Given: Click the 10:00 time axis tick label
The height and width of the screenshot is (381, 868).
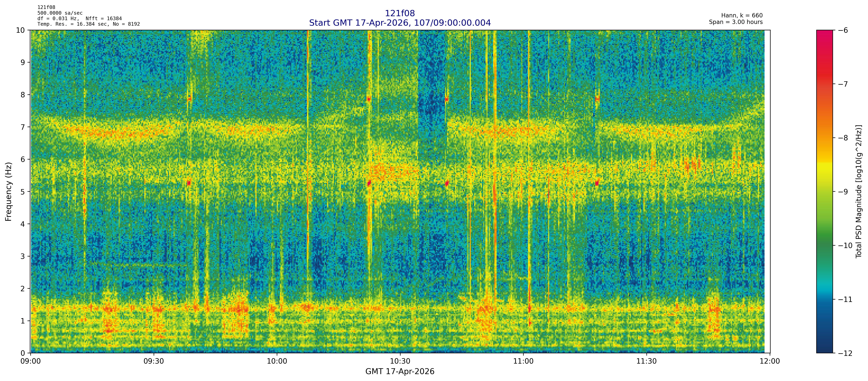Looking at the screenshot, I should (x=277, y=362).
